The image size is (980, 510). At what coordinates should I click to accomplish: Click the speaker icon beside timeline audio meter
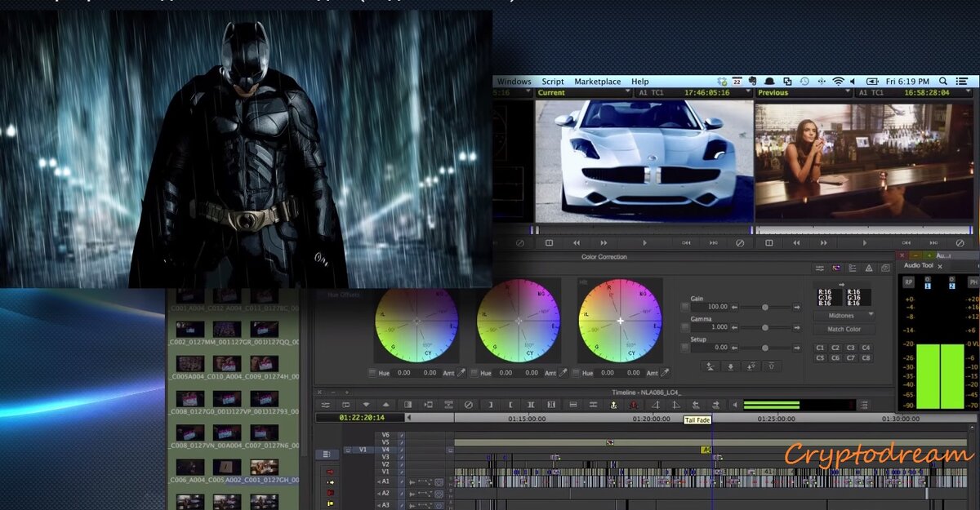[734, 405]
